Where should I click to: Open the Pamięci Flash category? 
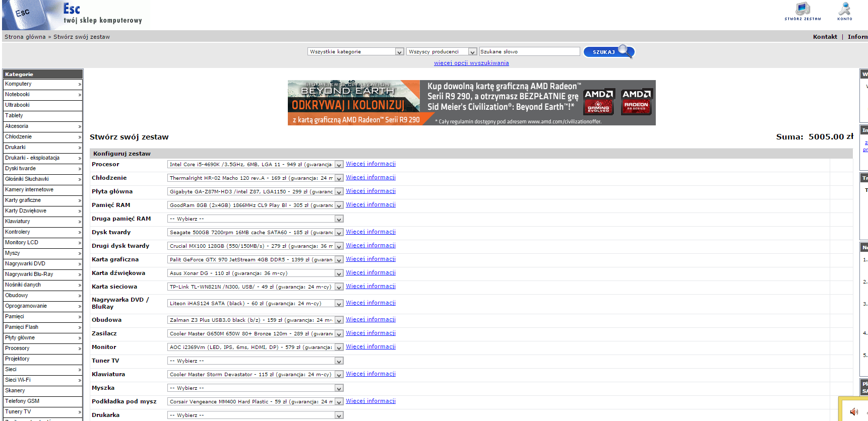click(43, 327)
